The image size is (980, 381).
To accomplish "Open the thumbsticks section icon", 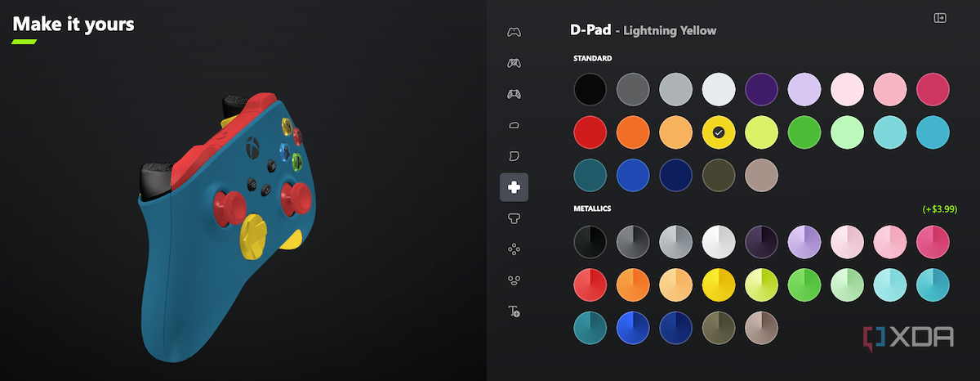I will (x=514, y=218).
